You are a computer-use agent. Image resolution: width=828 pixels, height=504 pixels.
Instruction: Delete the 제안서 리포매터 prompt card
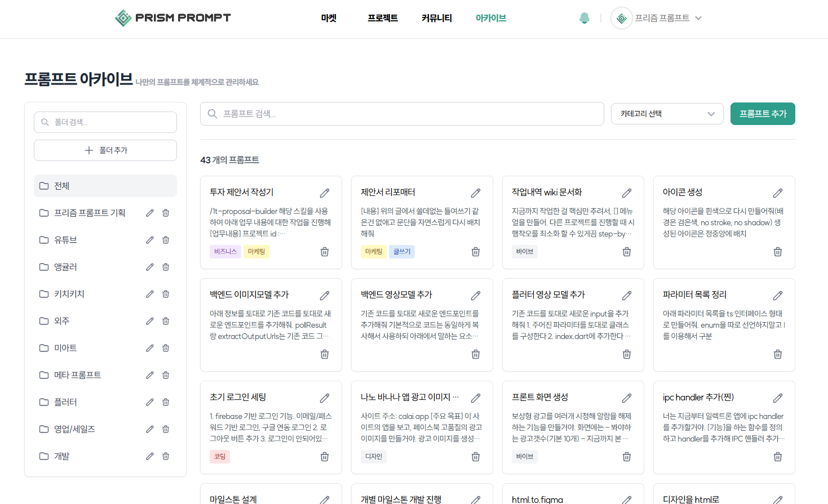pos(476,252)
